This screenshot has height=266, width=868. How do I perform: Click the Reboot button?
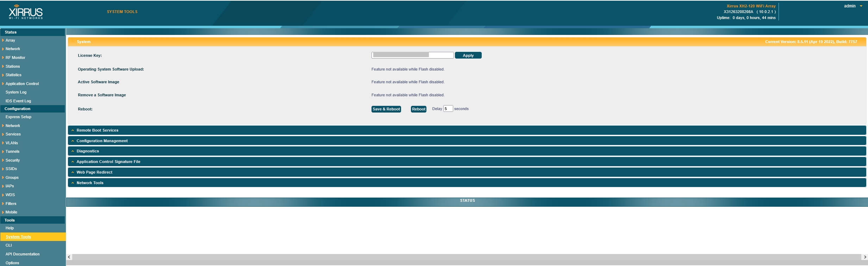click(x=419, y=109)
